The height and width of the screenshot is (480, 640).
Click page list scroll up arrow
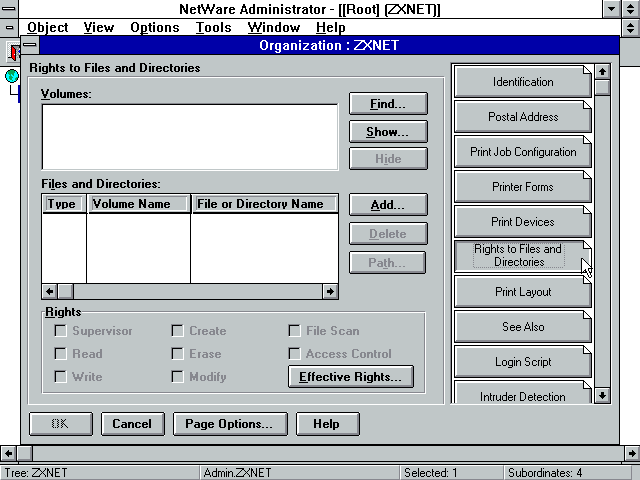(602, 72)
